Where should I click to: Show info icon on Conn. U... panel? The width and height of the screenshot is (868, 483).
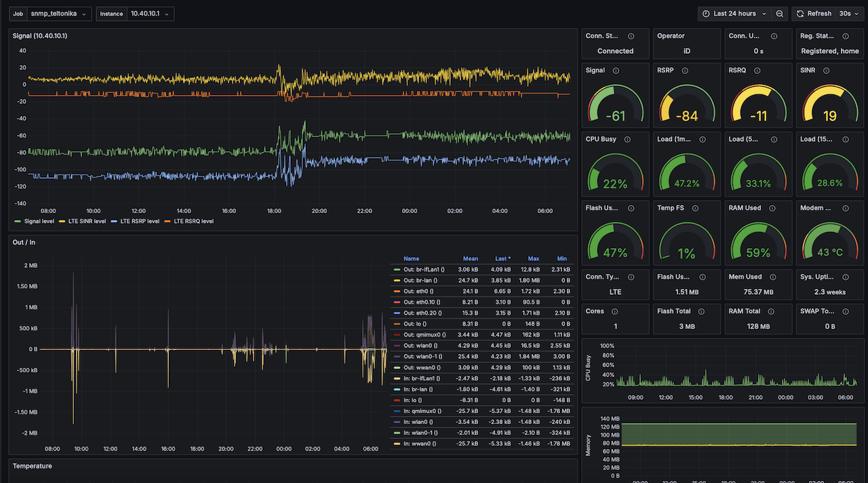pos(774,36)
